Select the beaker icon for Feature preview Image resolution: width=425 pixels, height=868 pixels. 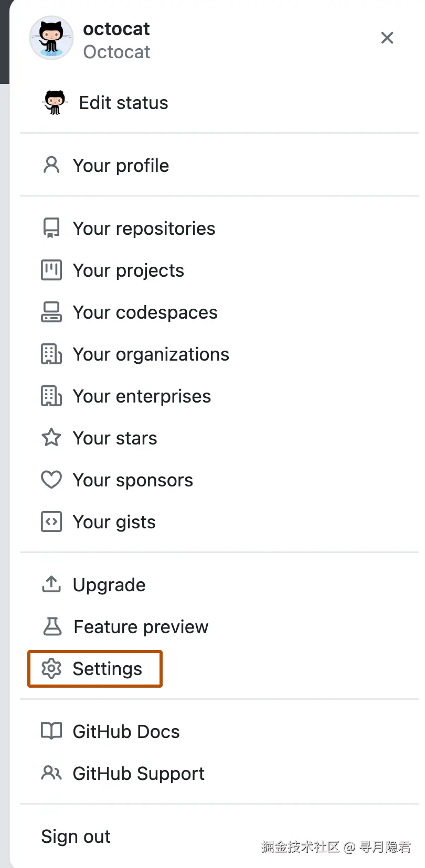click(51, 626)
